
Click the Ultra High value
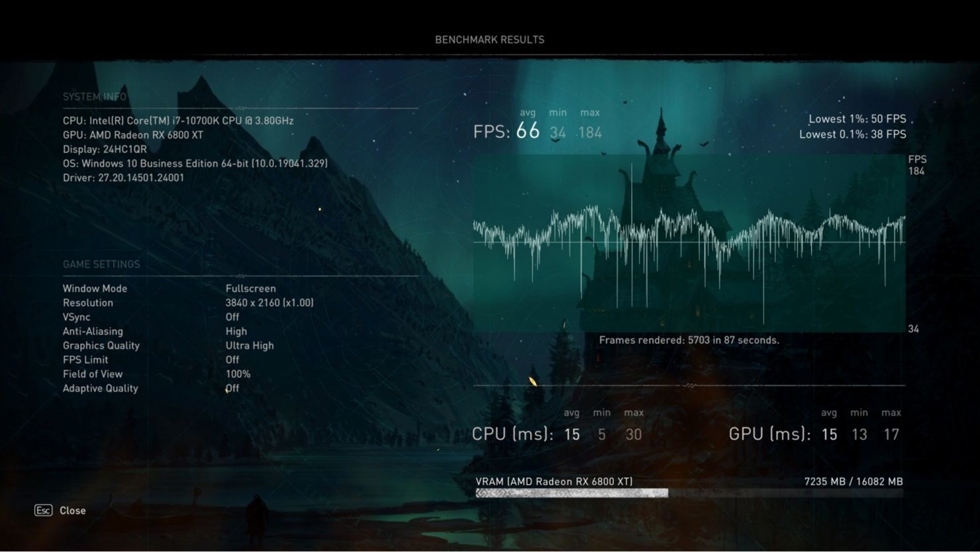[x=250, y=346]
